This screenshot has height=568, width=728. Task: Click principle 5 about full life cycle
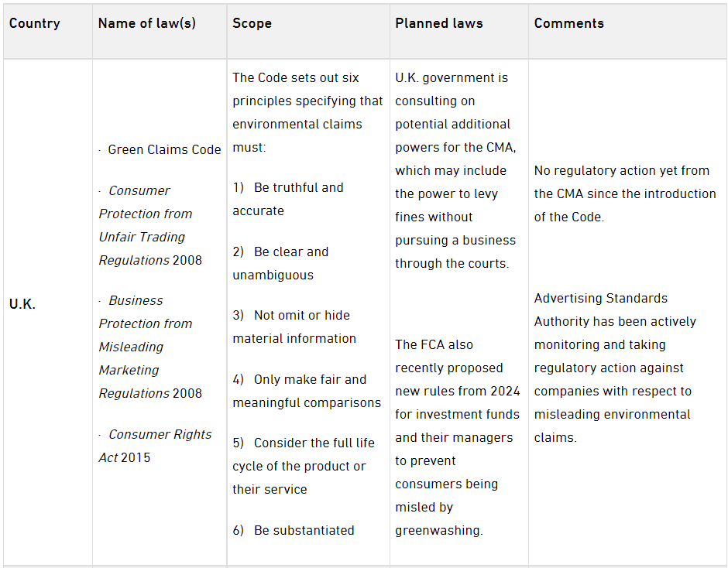[x=304, y=466]
